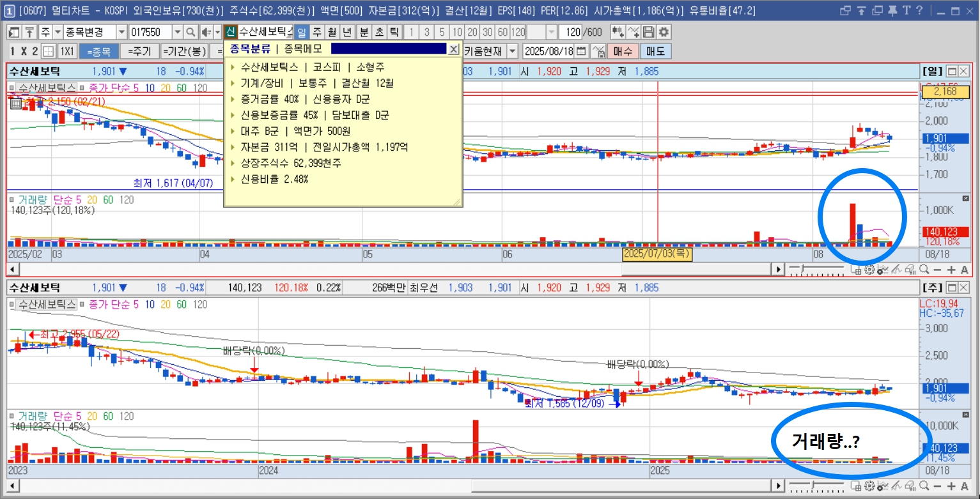980x499 pixels.
Task: Open the 주 market type dropdown arrow
Action: click(x=58, y=32)
